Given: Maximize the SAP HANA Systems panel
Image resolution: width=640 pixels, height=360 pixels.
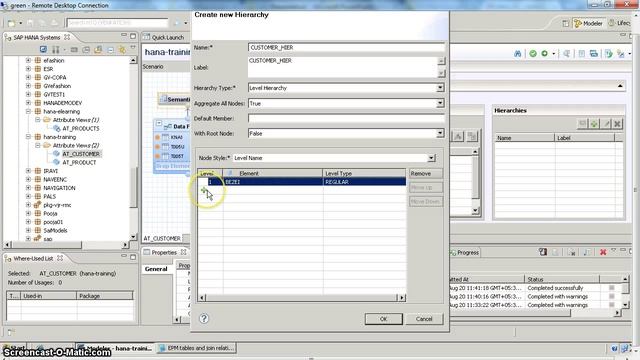Looking at the screenshot, I should pos(133,36).
